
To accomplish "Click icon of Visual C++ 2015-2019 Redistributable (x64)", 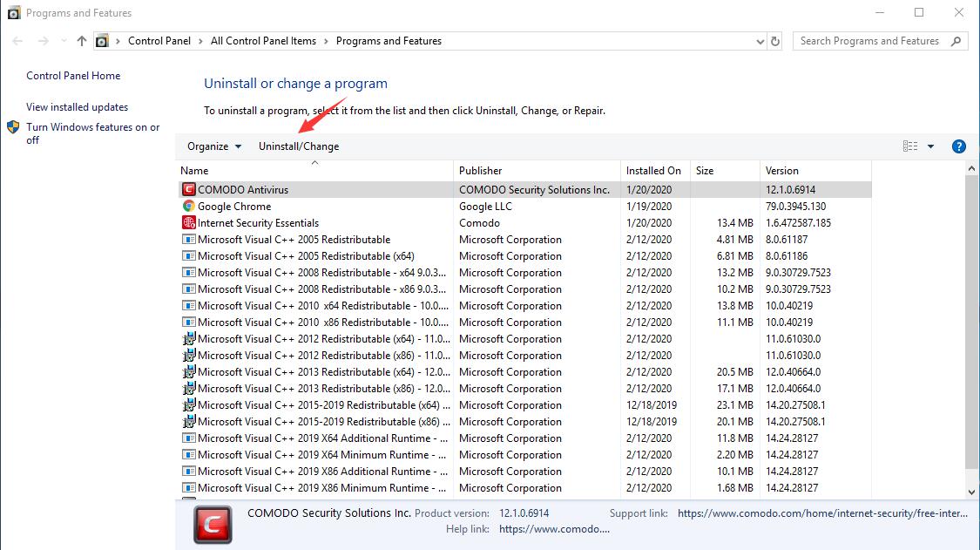I will (x=189, y=404).
